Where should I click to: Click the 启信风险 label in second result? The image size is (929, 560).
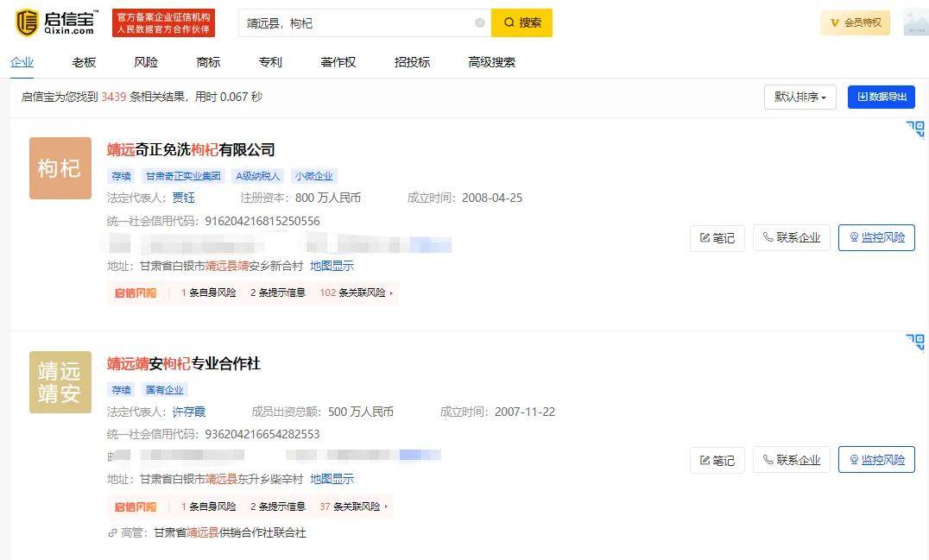pyautogui.click(x=136, y=507)
